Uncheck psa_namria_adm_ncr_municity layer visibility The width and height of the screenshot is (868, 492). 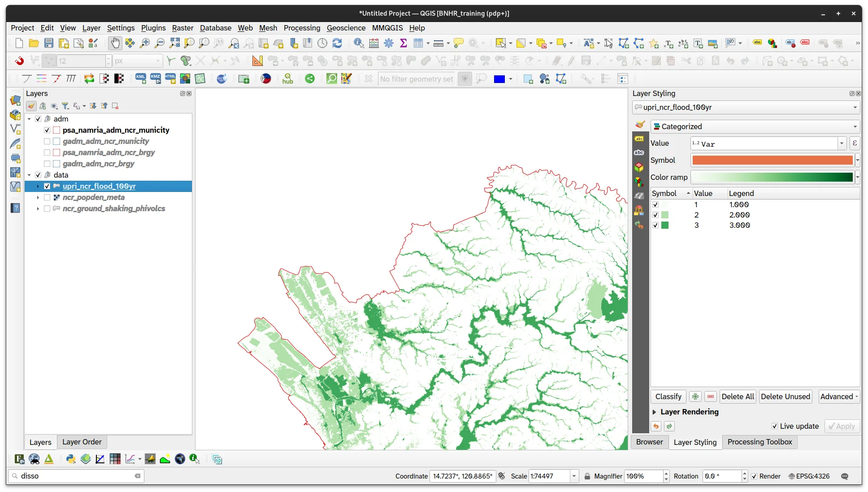pyautogui.click(x=47, y=130)
